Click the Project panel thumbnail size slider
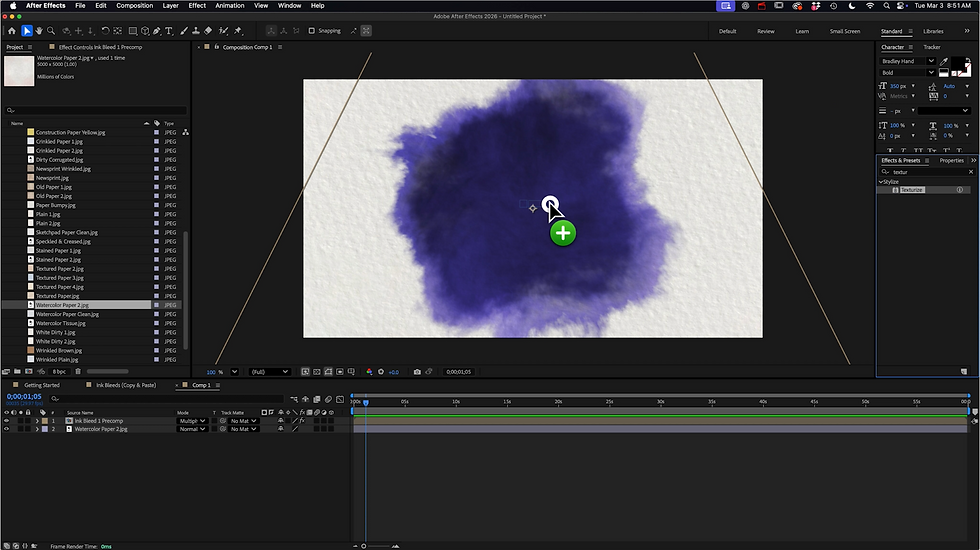Viewport: 980px width, 550px height. click(x=108, y=371)
